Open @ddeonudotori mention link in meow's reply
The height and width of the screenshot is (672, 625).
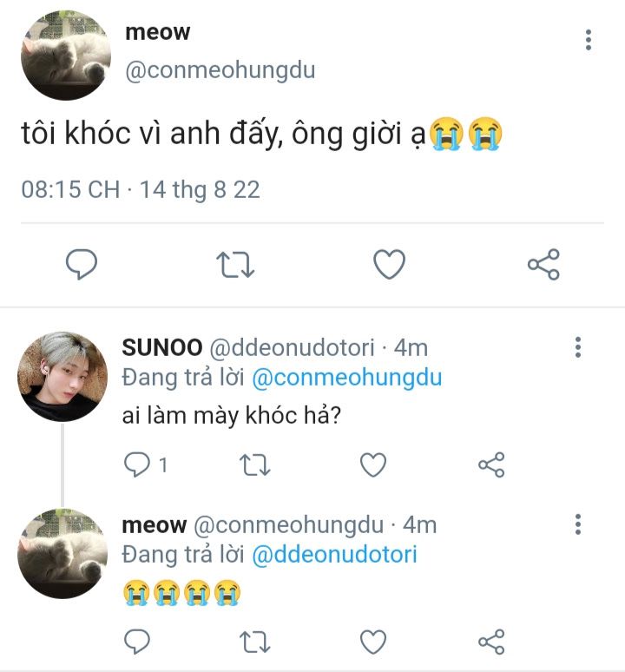point(334,555)
